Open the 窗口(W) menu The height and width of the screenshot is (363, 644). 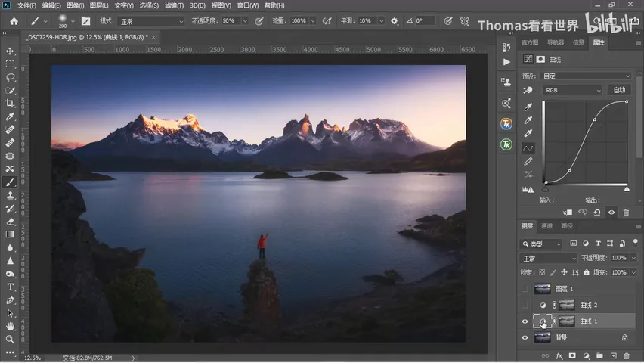point(248,5)
